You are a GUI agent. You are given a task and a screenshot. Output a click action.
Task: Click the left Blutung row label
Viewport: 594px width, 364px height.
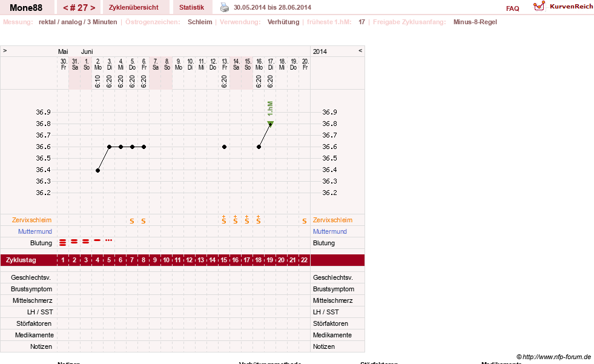(41, 243)
